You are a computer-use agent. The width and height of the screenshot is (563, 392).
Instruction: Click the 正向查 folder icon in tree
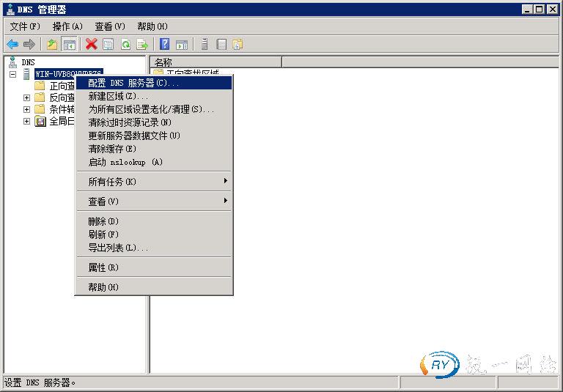pyautogui.click(x=40, y=86)
